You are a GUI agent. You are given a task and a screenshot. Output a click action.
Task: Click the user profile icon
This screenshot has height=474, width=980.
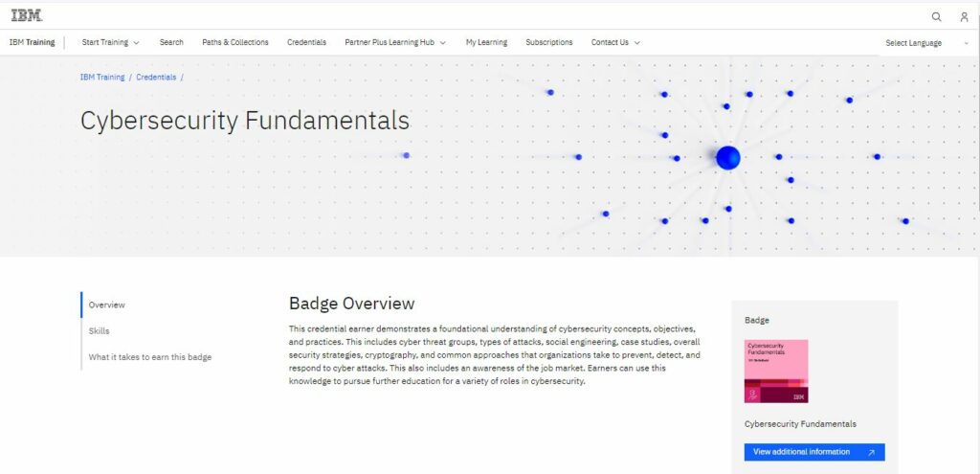(x=964, y=16)
